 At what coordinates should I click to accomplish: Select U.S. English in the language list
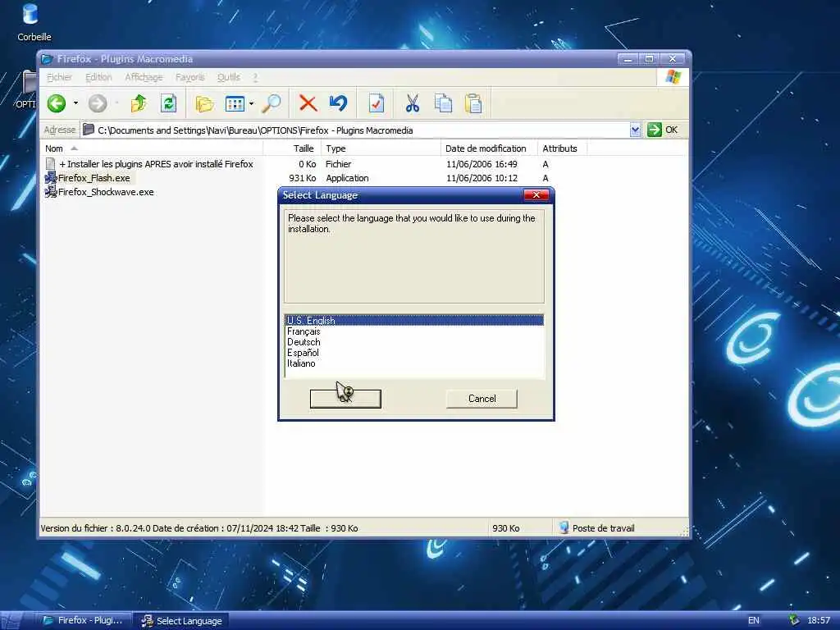point(414,321)
